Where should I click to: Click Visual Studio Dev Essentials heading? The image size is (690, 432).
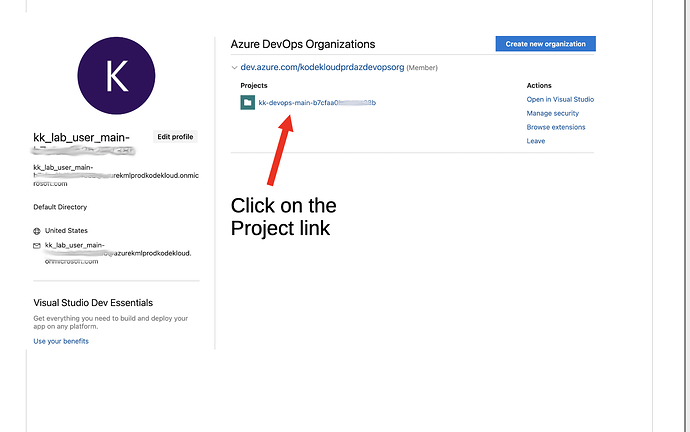click(93, 303)
